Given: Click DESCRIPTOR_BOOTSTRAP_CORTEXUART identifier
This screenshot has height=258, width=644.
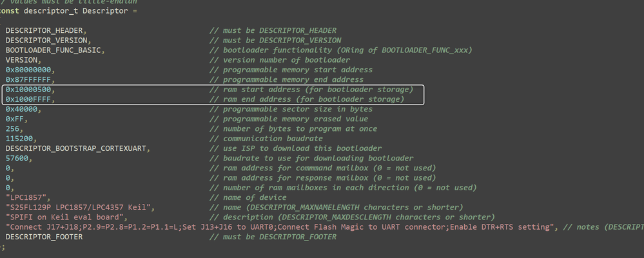Looking at the screenshot, I should click(77, 148).
